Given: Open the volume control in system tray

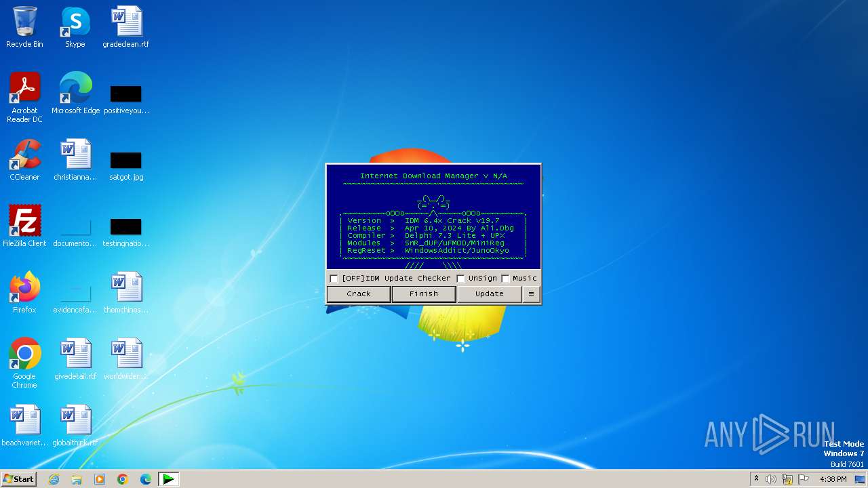Looking at the screenshot, I should (x=771, y=479).
